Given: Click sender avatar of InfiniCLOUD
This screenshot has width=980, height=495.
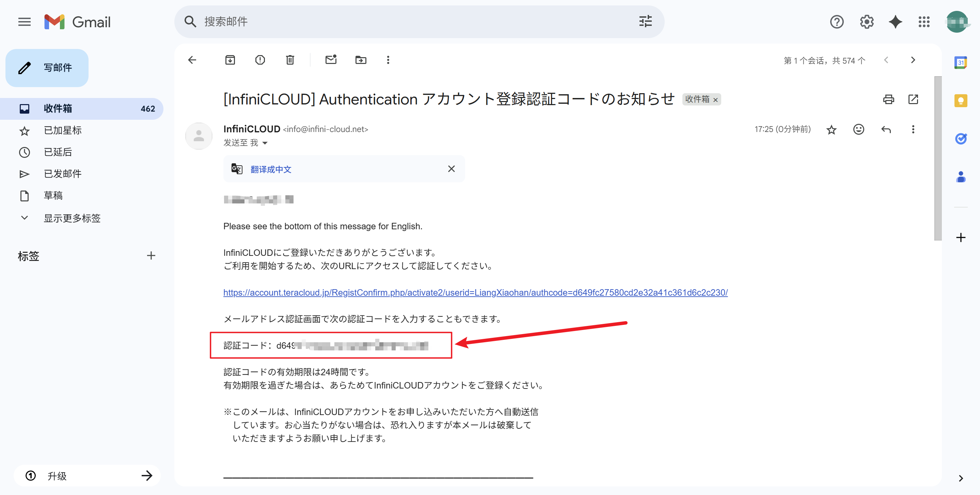Looking at the screenshot, I should pos(199,136).
